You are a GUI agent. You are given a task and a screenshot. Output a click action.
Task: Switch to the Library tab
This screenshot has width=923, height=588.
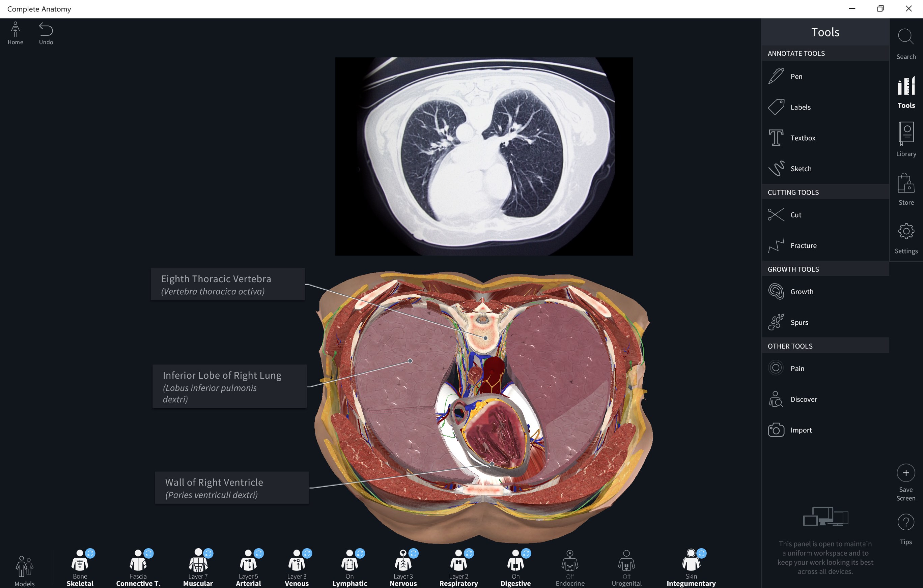click(906, 140)
